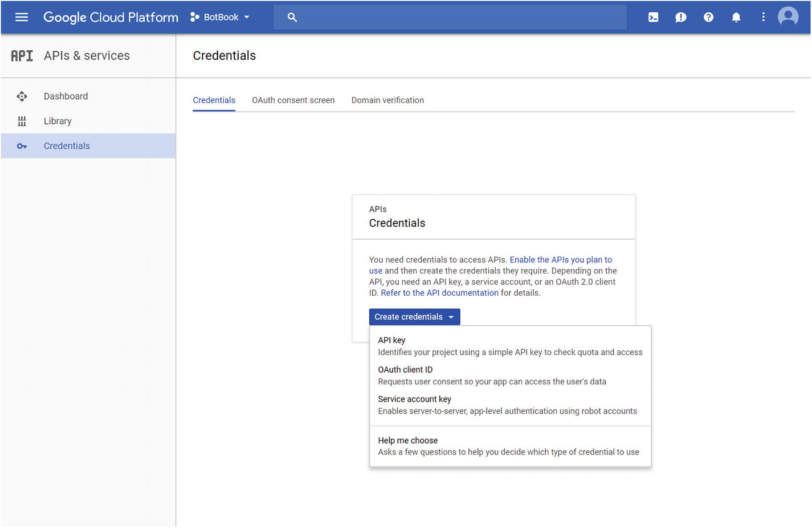Open user account avatar
Viewport: 812px width, 528px height.
click(x=788, y=17)
